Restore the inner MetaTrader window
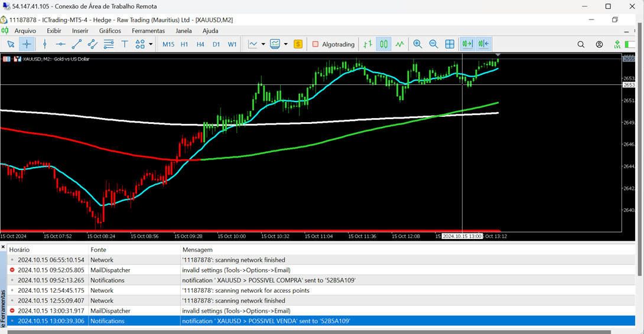The width and height of the screenshot is (644, 334). [x=615, y=19]
